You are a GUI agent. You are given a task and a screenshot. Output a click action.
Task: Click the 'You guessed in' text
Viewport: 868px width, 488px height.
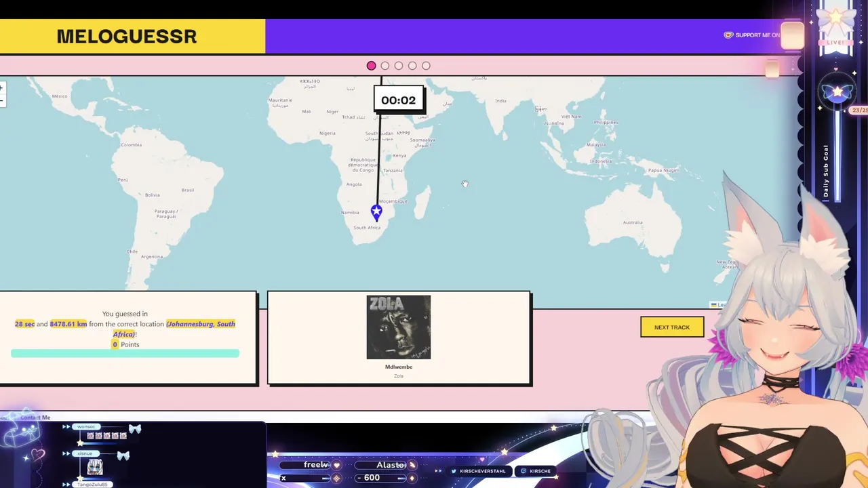(125, 314)
